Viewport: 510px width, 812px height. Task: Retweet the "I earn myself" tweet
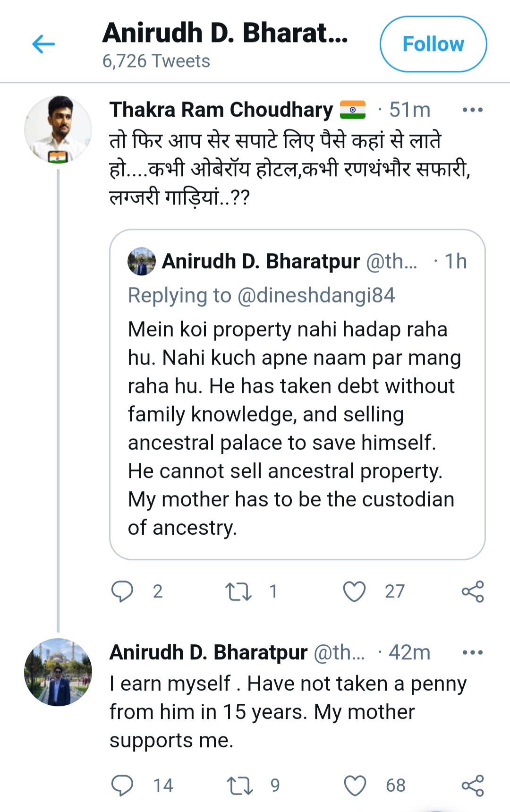click(x=239, y=786)
